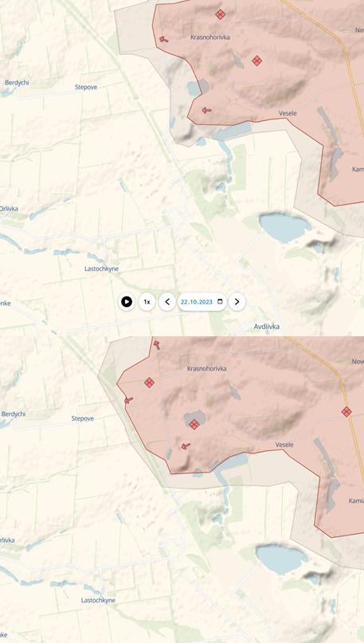364x643 pixels.
Task: Click the upward red arrow at the lower map's top edge
Action: point(157,345)
